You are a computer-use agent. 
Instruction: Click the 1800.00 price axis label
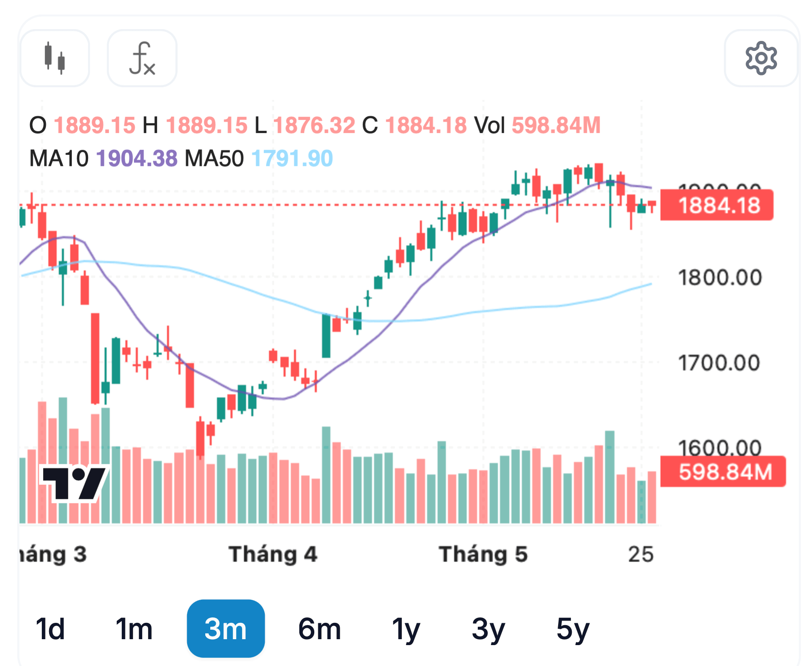[x=720, y=278]
